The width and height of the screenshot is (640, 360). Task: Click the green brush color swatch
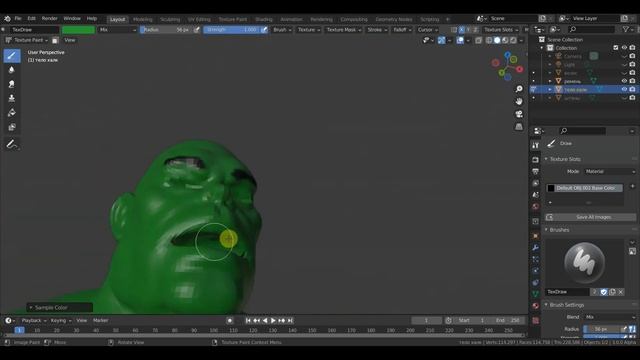(78, 30)
